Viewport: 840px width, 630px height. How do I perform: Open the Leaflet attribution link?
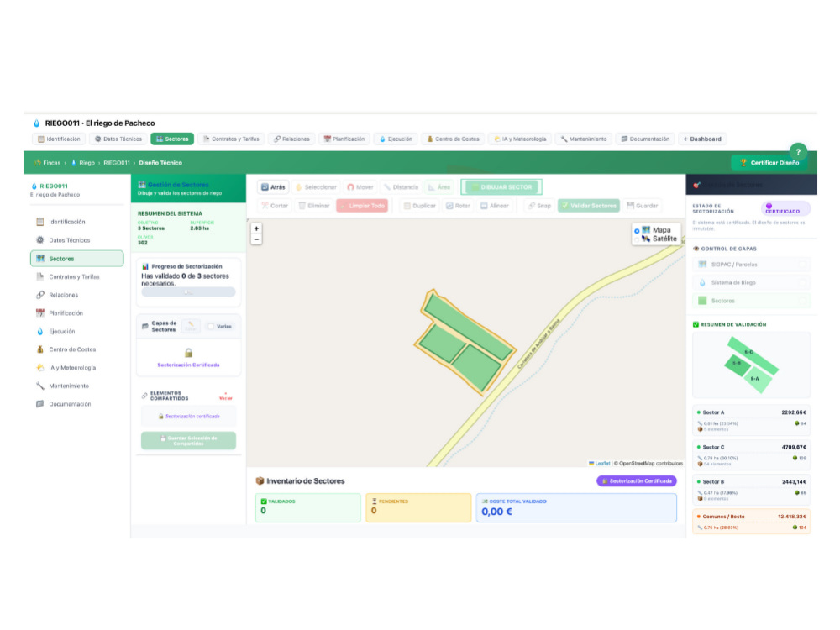point(602,464)
